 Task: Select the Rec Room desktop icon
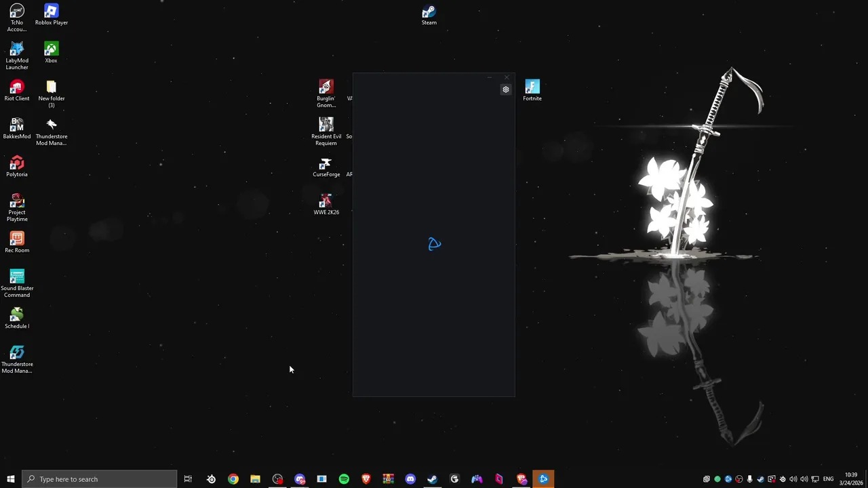17,243
